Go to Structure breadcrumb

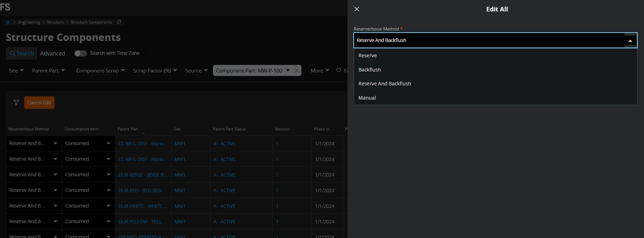[55, 22]
